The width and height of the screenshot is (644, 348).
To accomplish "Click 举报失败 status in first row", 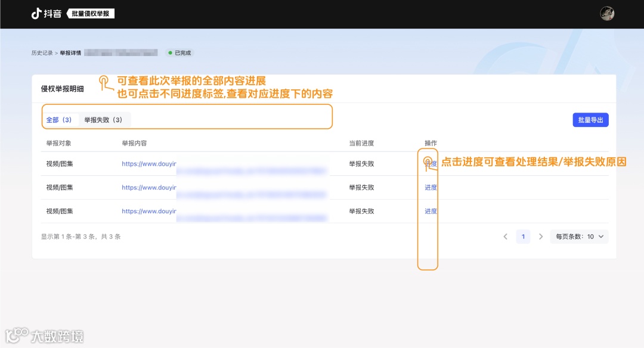I will point(361,164).
